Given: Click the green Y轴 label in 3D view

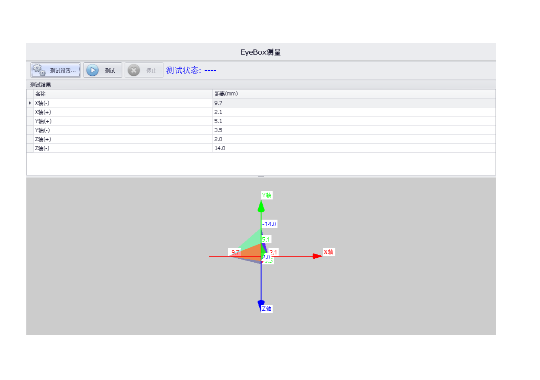Looking at the screenshot, I should 267,195.
